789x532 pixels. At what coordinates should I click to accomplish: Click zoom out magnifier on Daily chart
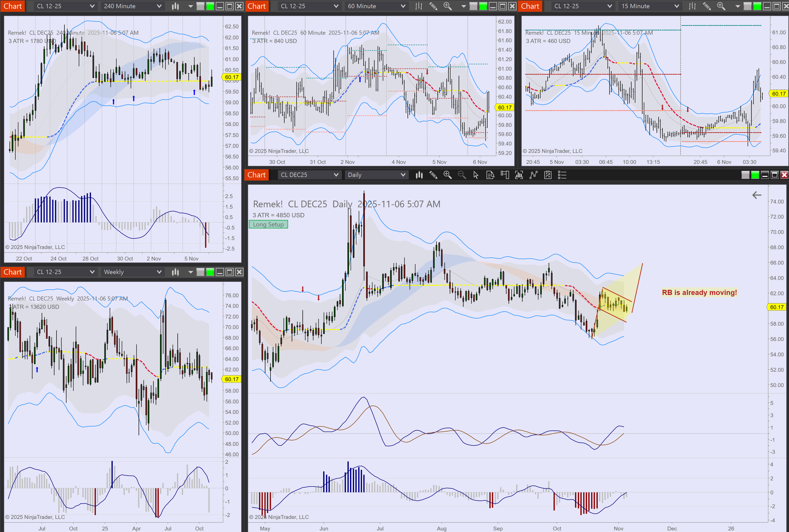tap(461, 175)
